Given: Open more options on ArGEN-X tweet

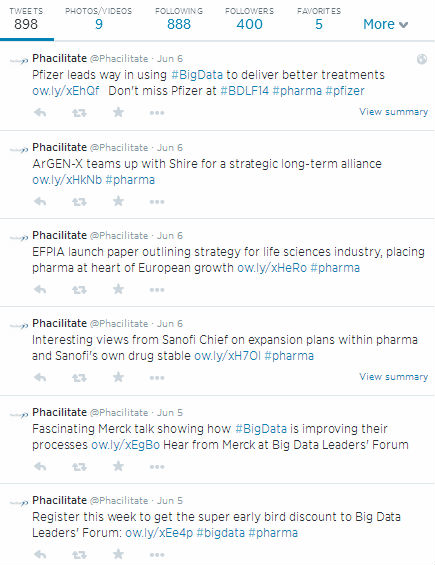Looking at the screenshot, I should pos(157,202).
